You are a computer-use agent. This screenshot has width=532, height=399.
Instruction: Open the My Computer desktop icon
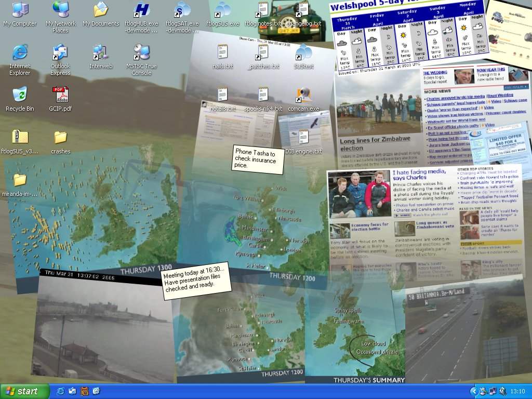pyautogui.click(x=20, y=10)
